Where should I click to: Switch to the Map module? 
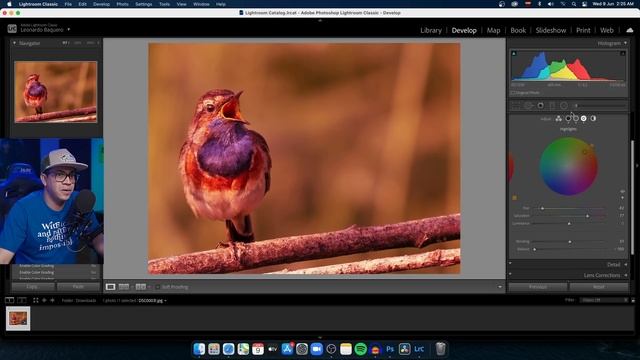click(x=493, y=30)
